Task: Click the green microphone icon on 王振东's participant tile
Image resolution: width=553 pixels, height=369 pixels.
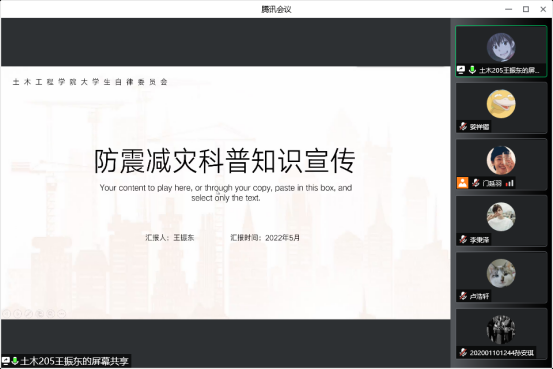Action: 472,70
